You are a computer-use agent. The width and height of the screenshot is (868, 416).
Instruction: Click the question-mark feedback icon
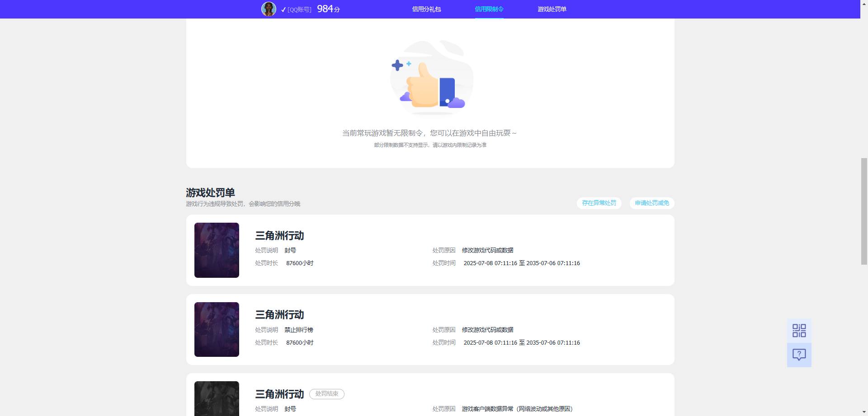pos(799,355)
